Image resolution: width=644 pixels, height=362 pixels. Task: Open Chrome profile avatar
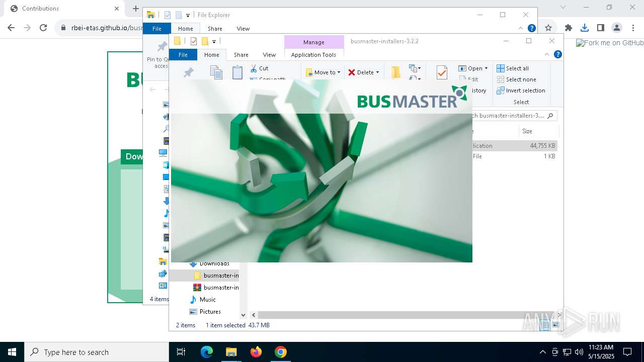(616, 28)
